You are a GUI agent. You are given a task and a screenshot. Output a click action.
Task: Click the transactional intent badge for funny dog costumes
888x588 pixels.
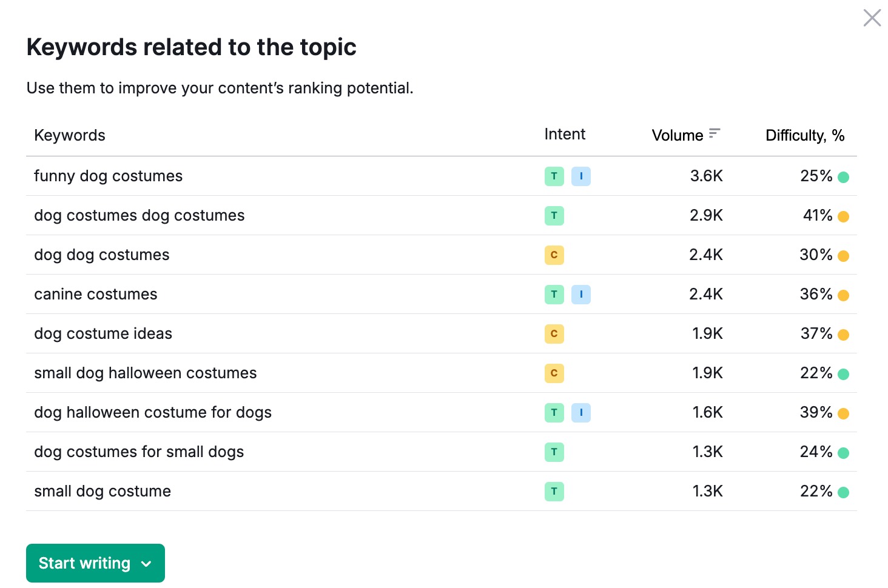click(554, 176)
